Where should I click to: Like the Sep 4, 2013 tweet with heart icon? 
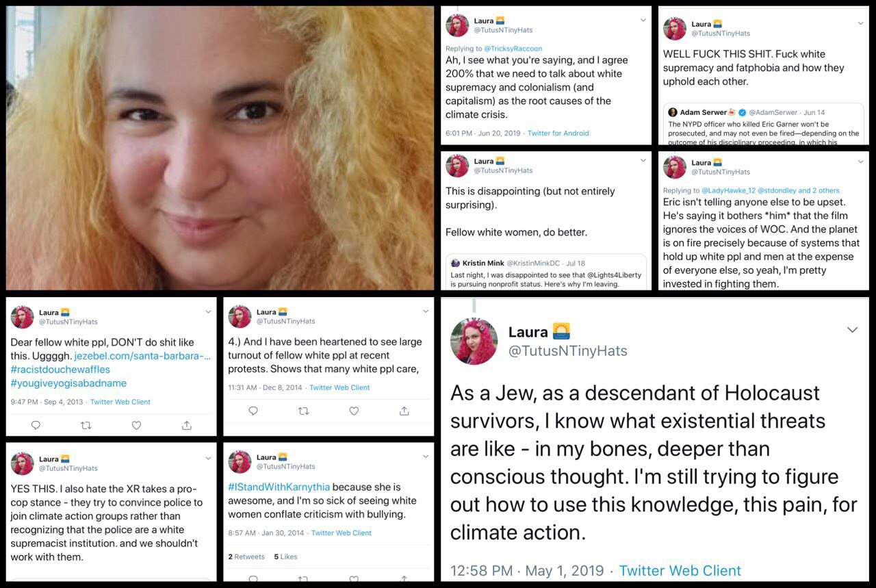(136, 425)
